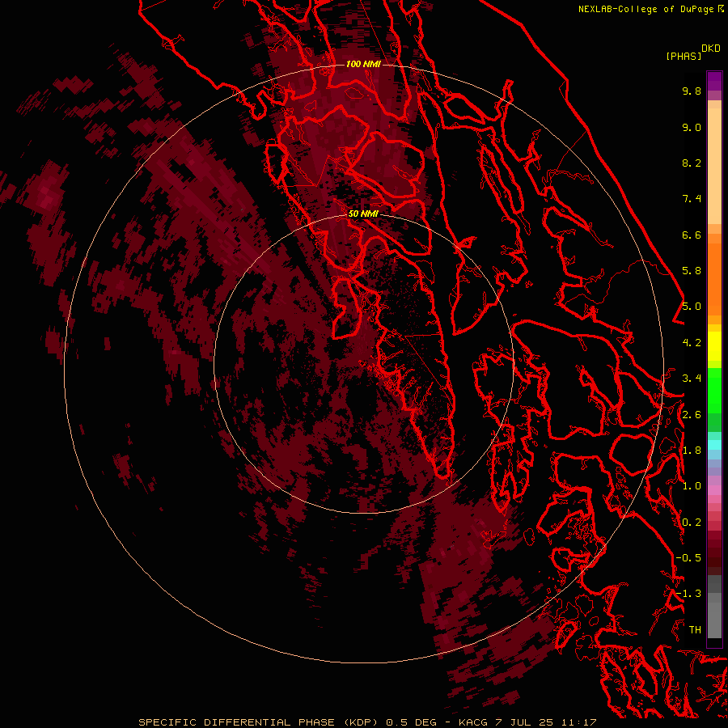Click the 4.2 value on the color scale
The image size is (728, 728).
[x=692, y=343]
